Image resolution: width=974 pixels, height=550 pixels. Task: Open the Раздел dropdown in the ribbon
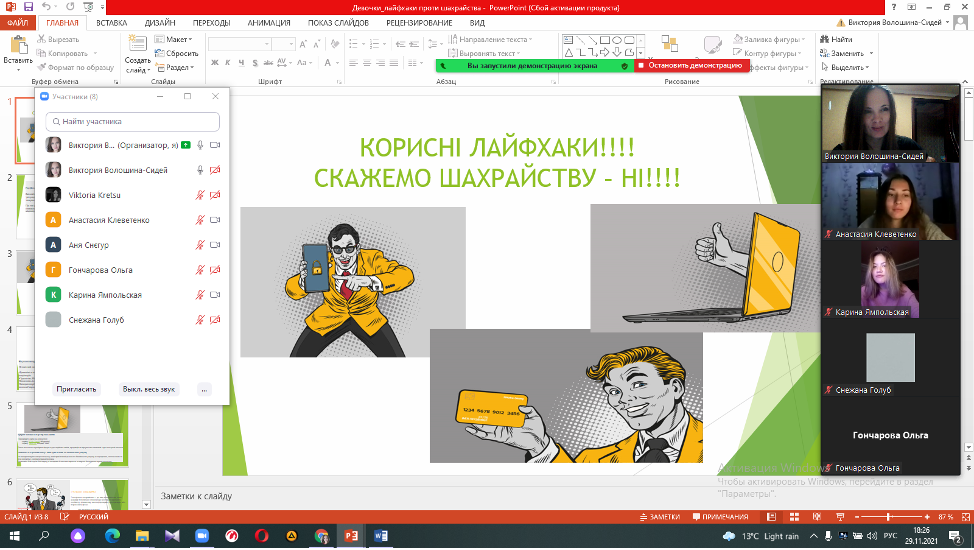point(178,67)
